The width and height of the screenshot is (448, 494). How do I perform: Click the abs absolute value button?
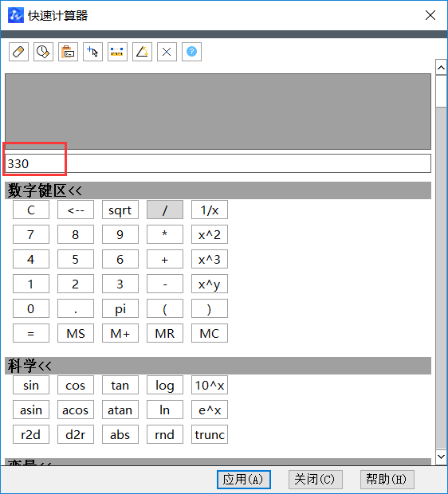120,434
